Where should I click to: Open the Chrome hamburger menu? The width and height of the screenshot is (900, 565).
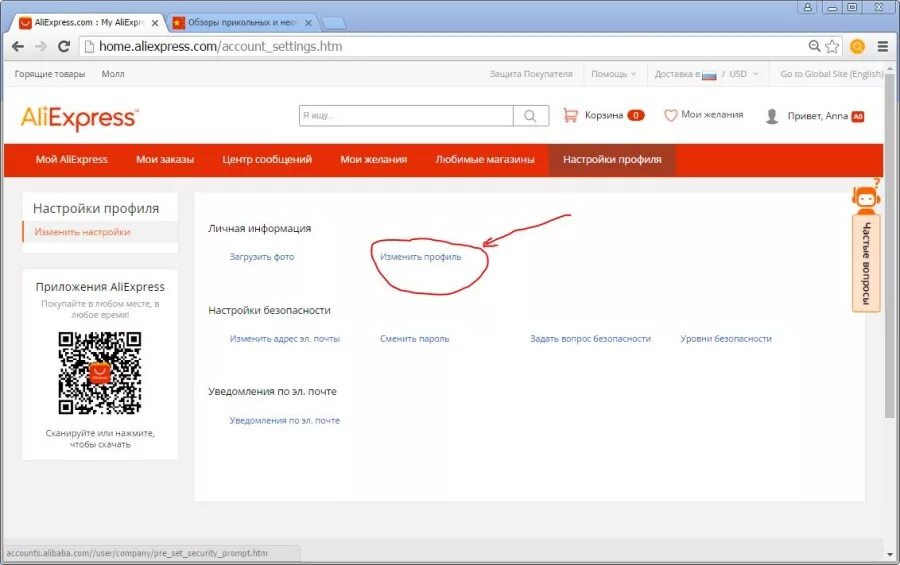(x=883, y=47)
